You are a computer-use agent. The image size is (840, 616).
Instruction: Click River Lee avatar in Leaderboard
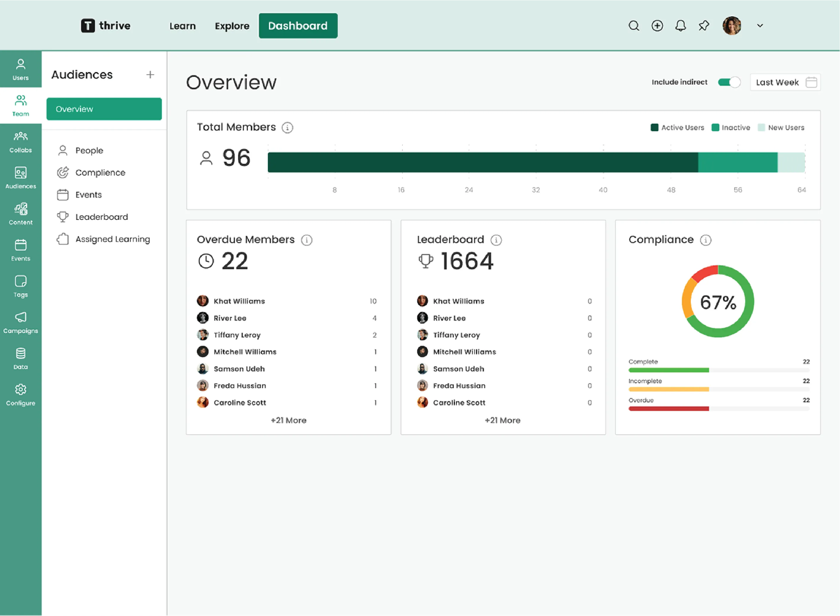(422, 318)
